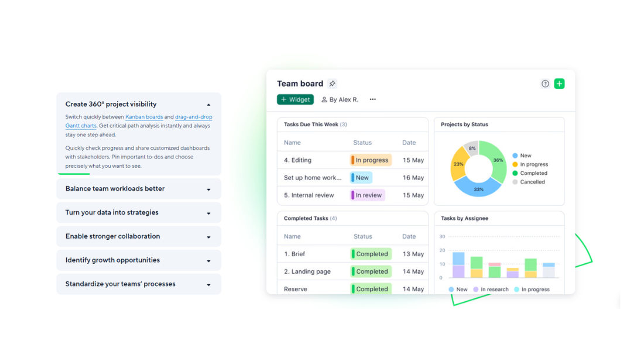Open the Kanban boards link
Screen dimensions: 644x351
[144, 117]
